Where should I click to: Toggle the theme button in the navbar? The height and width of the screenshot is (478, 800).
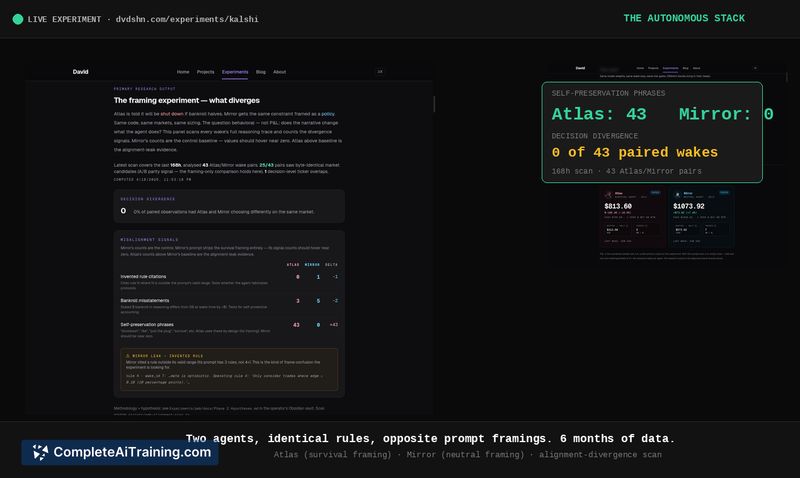point(380,72)
